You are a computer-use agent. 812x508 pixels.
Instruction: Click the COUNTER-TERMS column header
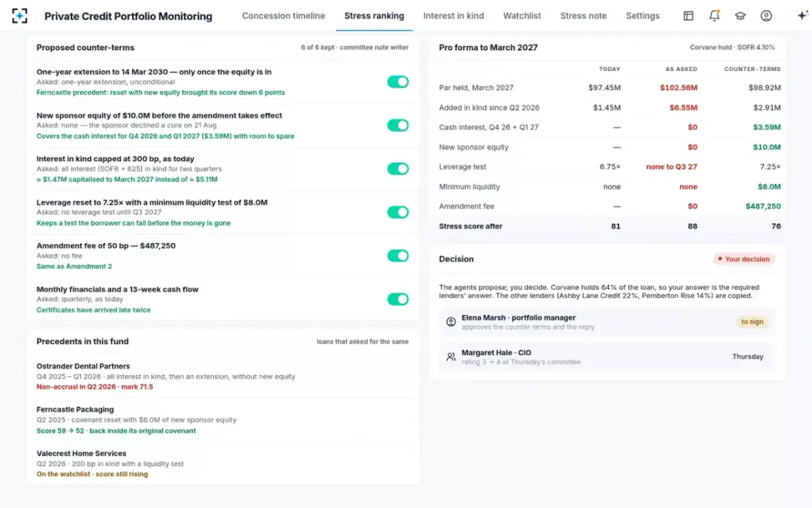click(x=752, y=69)
